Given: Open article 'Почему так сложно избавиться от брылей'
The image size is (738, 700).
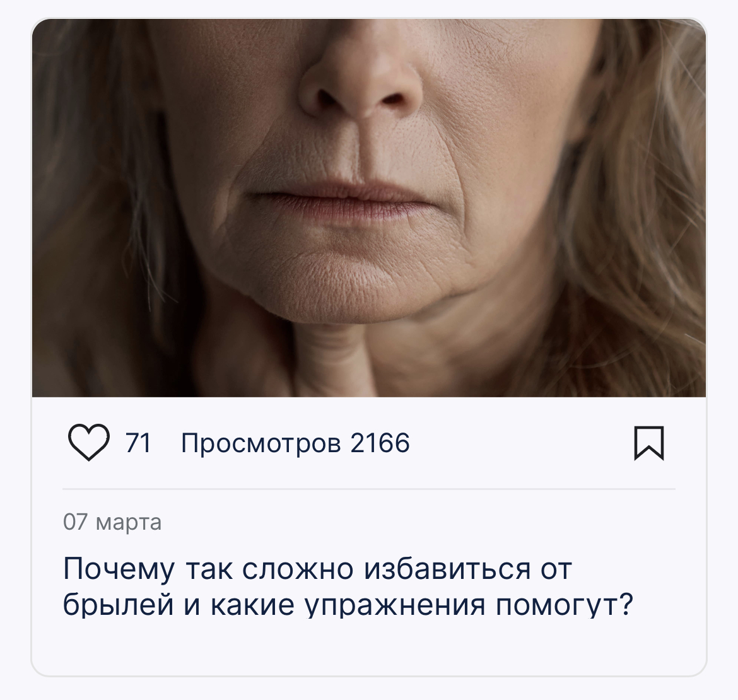Looking at the screenshot, I should (x=348, y=586).
